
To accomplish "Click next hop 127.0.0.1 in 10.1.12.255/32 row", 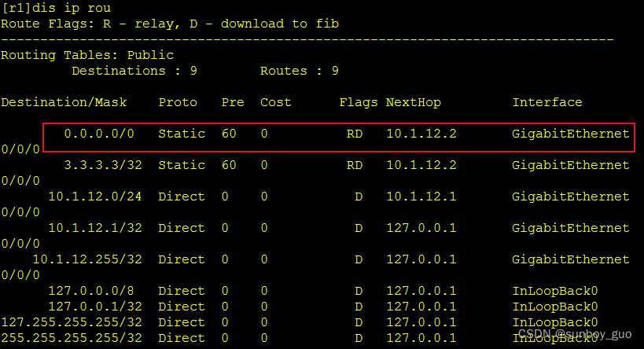I will (421, 259).
